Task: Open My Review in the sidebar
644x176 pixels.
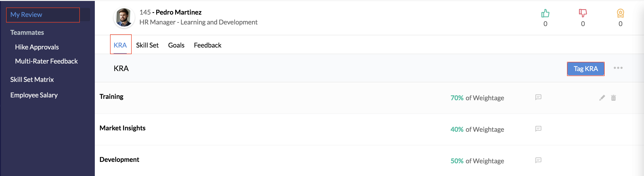Action: pos(43,15)
